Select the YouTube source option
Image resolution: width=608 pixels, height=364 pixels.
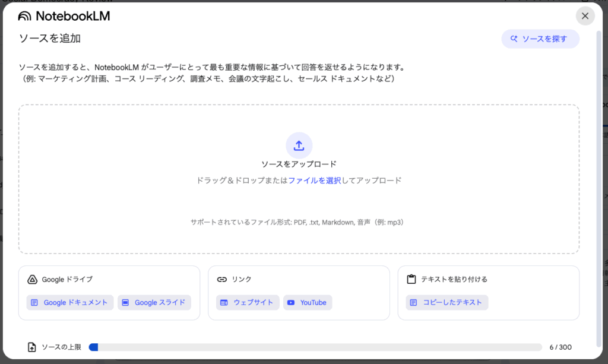pyautogui.click(x=307, y=302)
